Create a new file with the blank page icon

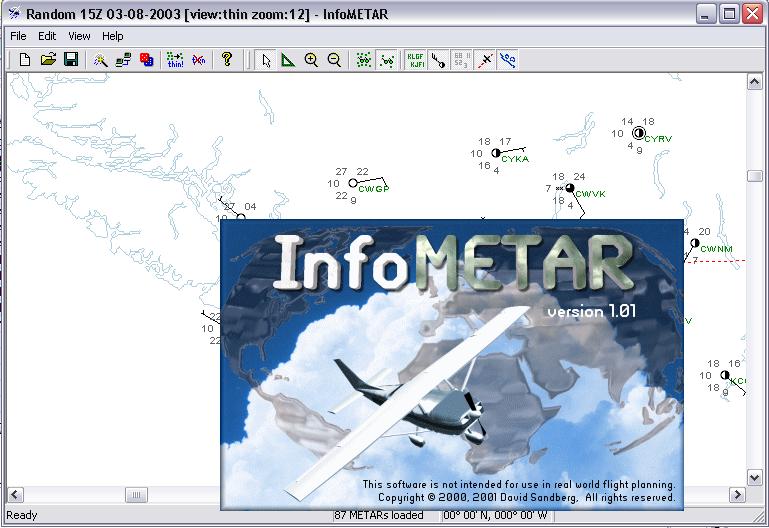coord(25,60)
